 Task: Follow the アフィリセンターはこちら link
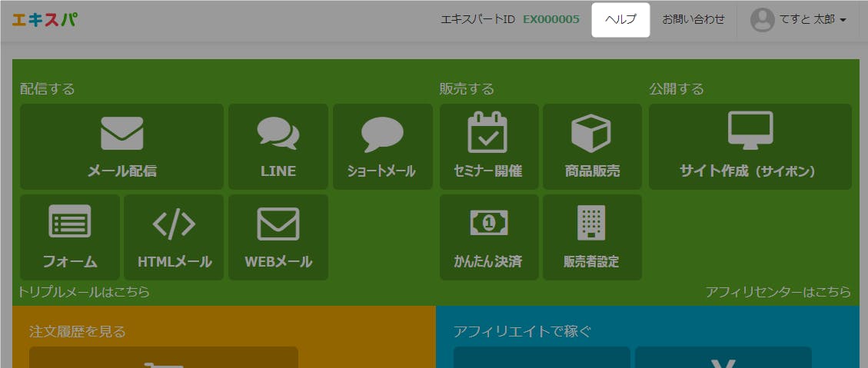(x=778, y=292)
